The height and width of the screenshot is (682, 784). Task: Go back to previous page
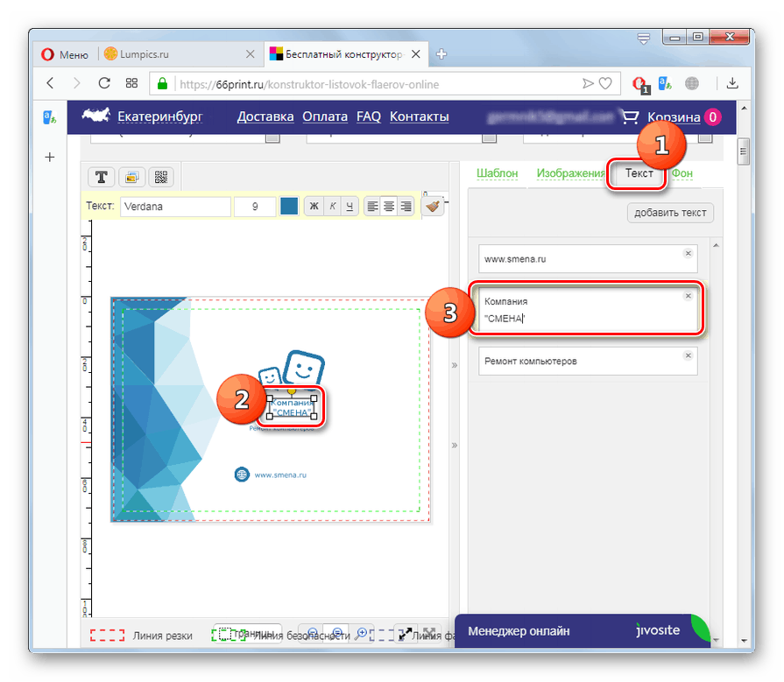pos(50,83)
